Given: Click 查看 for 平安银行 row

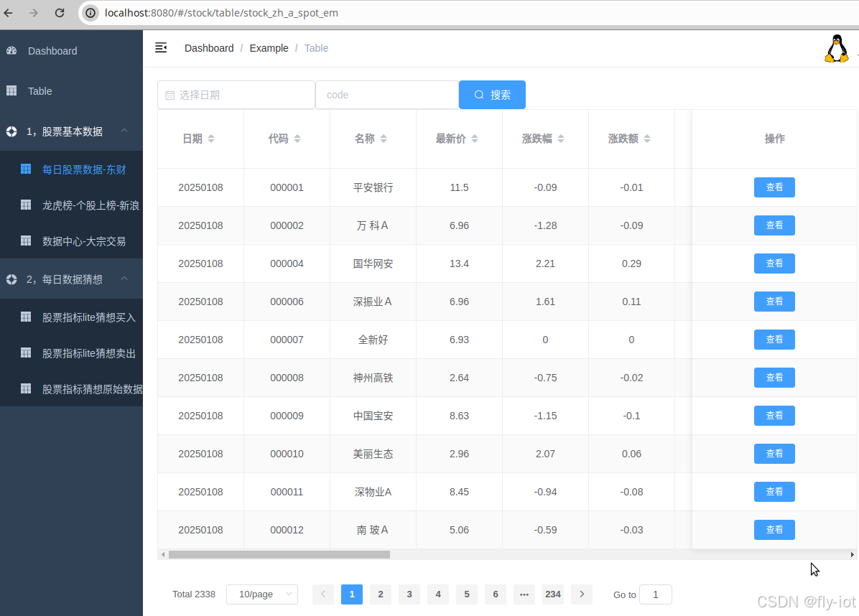Looking at the screenshot, I should [774, 187].
